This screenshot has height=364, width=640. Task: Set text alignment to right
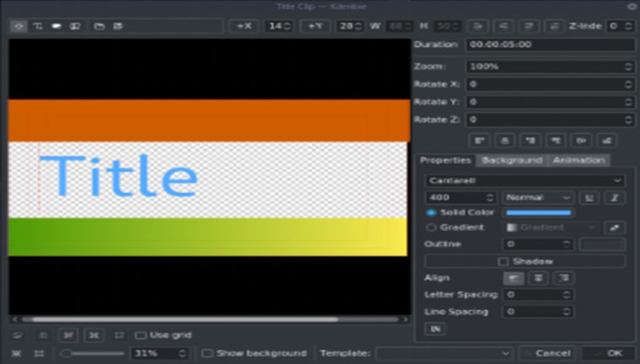(563, 278)
